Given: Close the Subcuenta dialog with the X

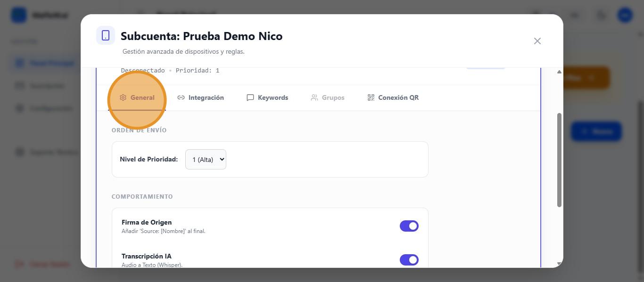Looking at the screenshot, I should click(x=537, y=41).
